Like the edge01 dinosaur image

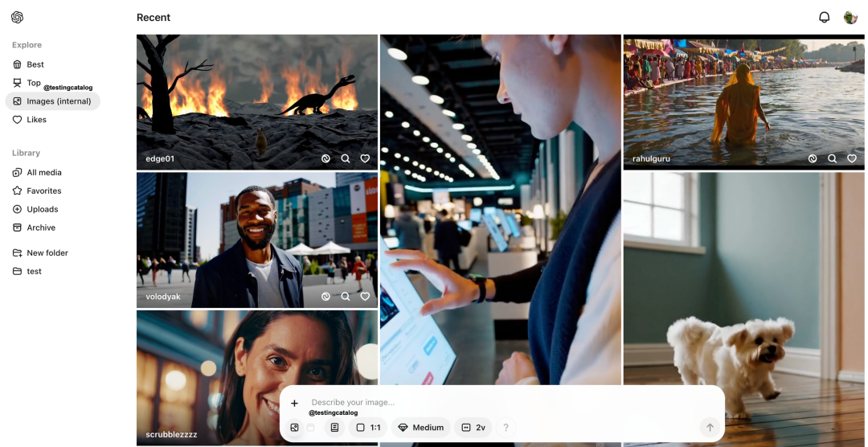tap(365, 158)
